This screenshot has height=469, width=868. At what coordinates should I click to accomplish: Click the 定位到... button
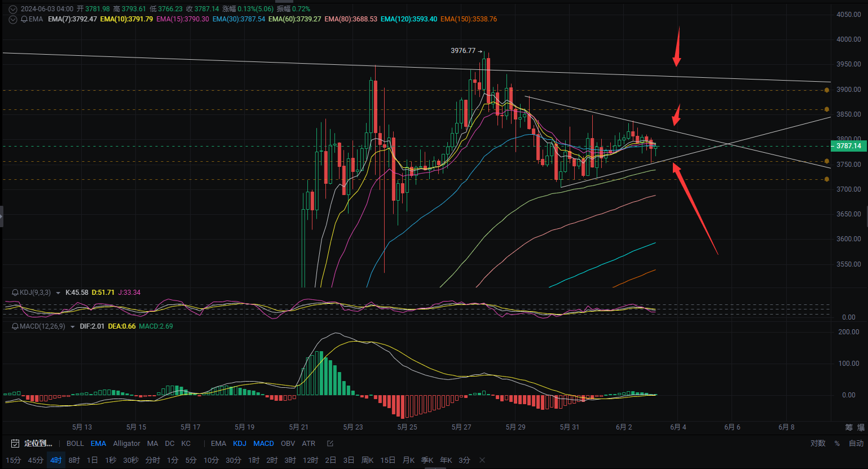coord(38,444)
